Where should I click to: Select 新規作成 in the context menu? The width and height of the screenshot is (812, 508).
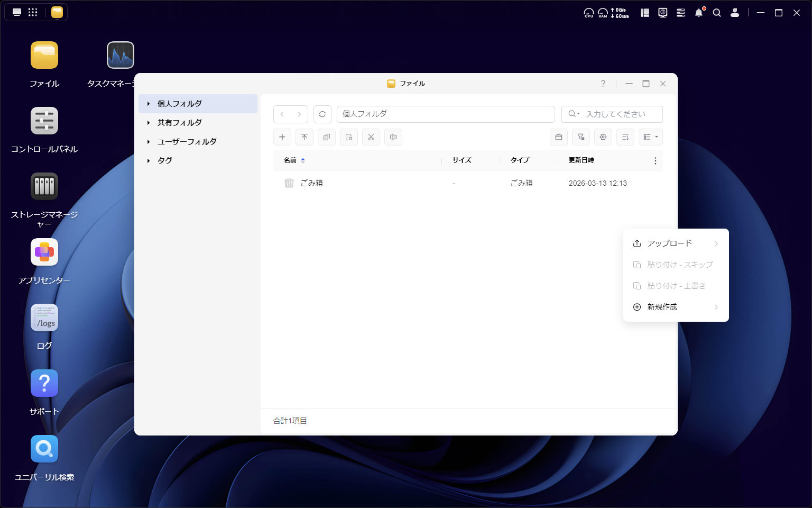coord(662,307)
